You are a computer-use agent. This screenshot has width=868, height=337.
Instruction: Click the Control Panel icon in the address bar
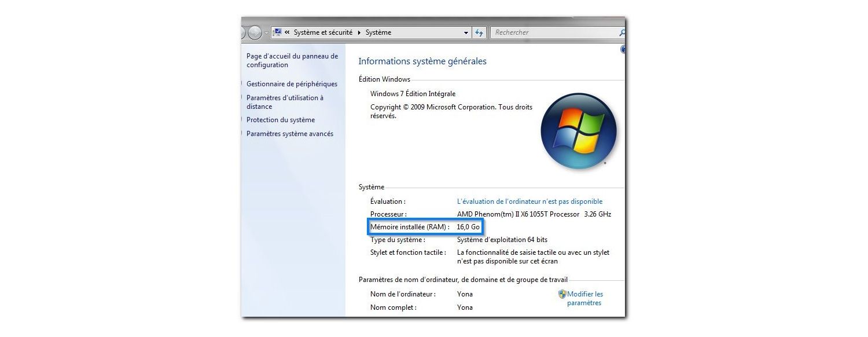pos(277,32)
